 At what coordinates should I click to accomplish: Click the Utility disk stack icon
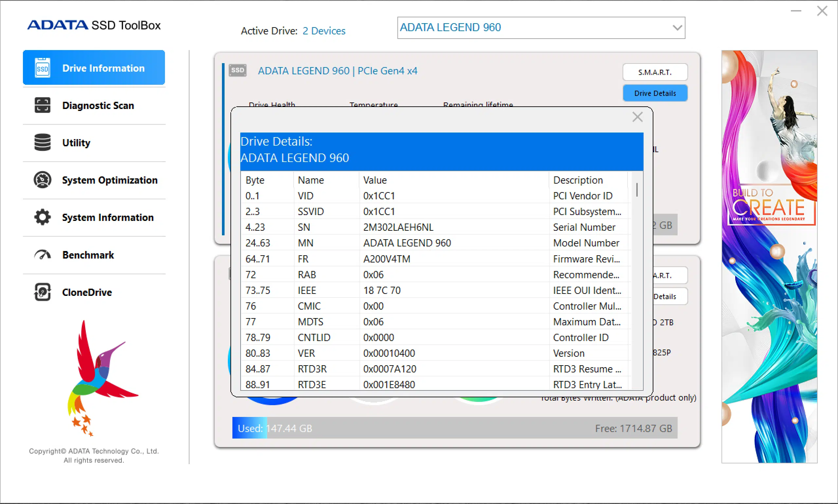[x=43, y=142]
